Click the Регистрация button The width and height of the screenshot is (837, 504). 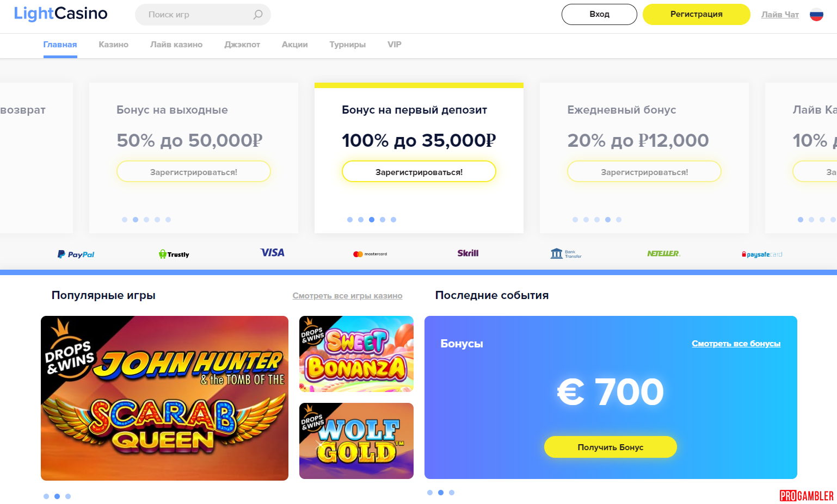(x=697, y=15)
